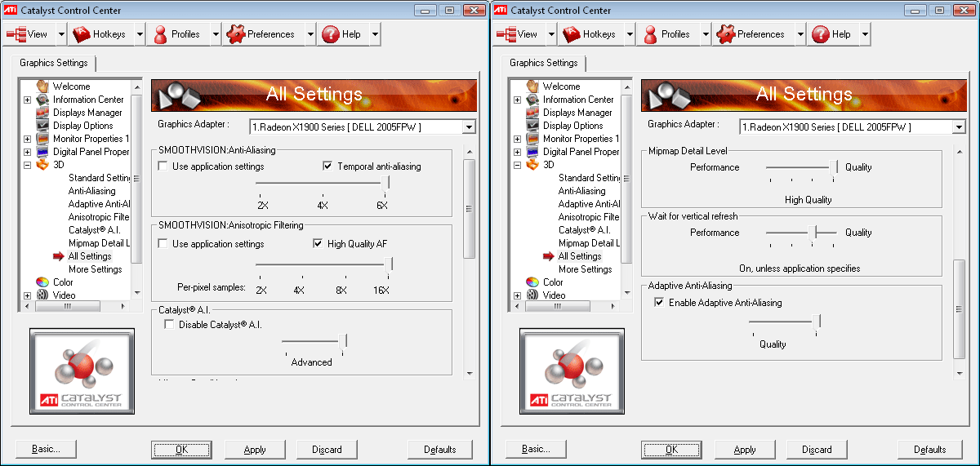This screenshot has height=466, width=980.
Task: Click the Help question icon in left window
Action: [x=331, y=34]
